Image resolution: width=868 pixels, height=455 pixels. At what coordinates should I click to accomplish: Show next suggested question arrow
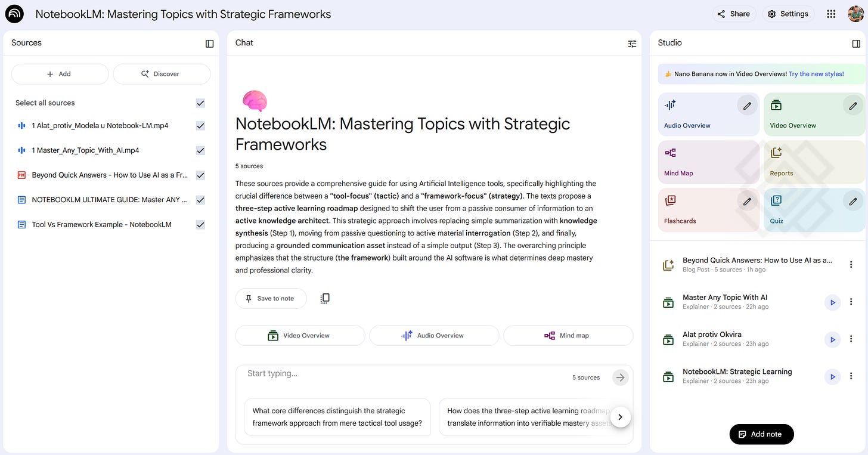click(620, 417)
